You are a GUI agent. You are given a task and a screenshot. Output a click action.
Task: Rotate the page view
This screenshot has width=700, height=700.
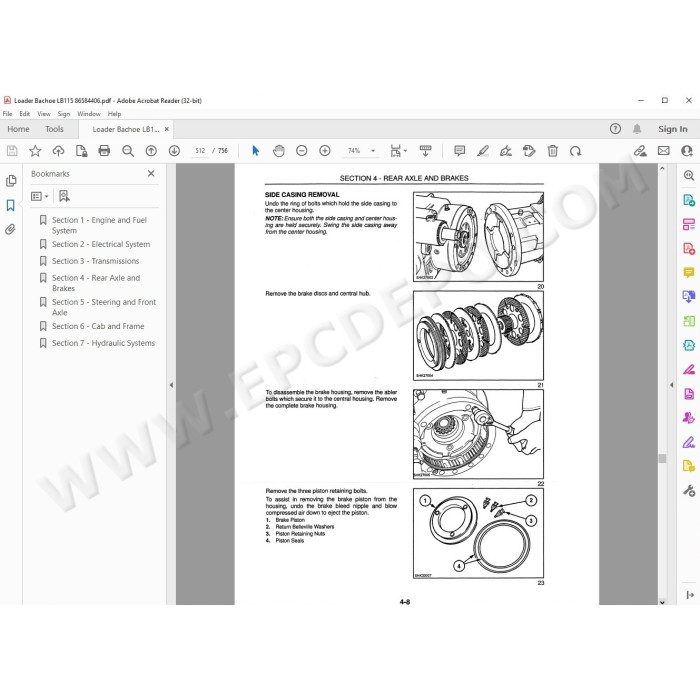(x=575, y=151)
